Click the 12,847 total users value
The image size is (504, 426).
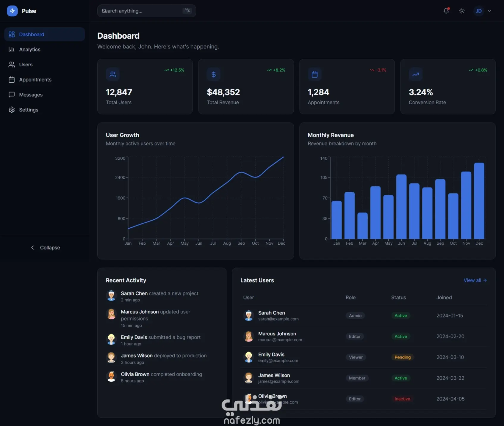119,92
